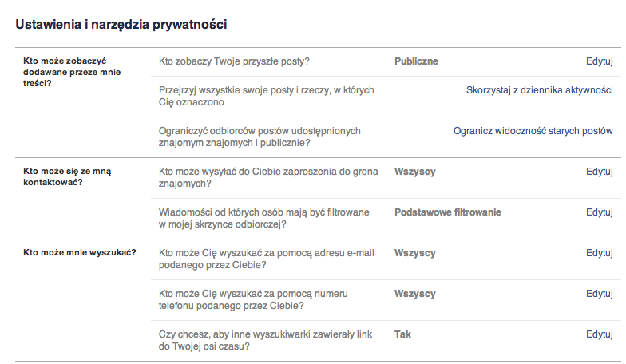The width and height of the screenshot is (626, 364).
Task: Click 'Kto zobaczy Twoje przyszłe posty?' row
Action: [234, 61]
